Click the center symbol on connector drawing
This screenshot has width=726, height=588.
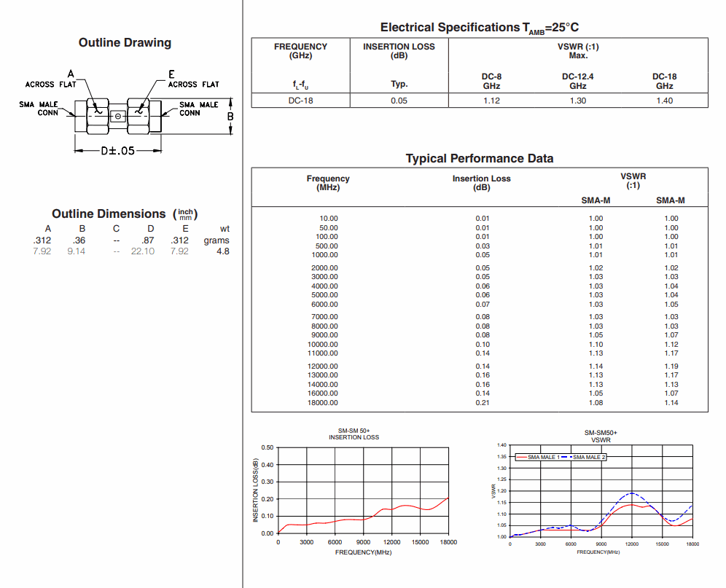[x=118, y=117]
